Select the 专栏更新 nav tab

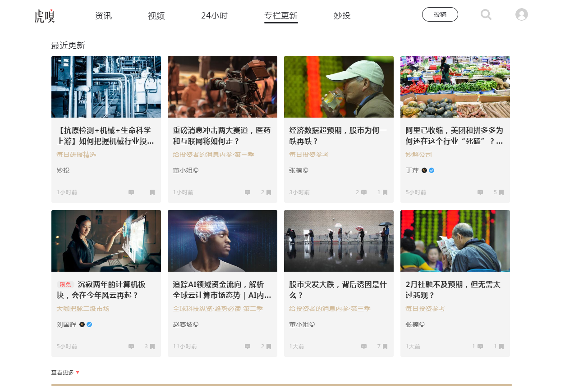tap(281, 16)
